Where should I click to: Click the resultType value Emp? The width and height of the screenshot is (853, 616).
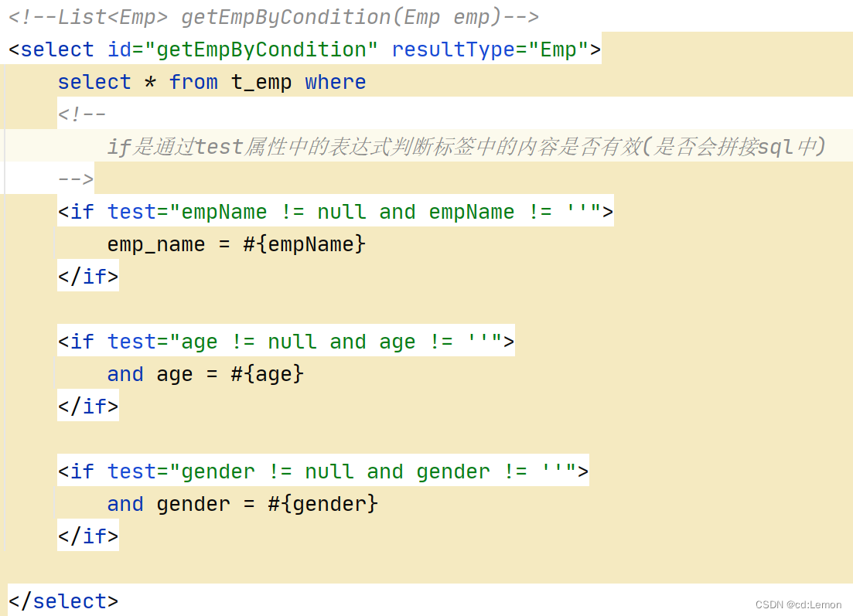click(x=558, y=49)
